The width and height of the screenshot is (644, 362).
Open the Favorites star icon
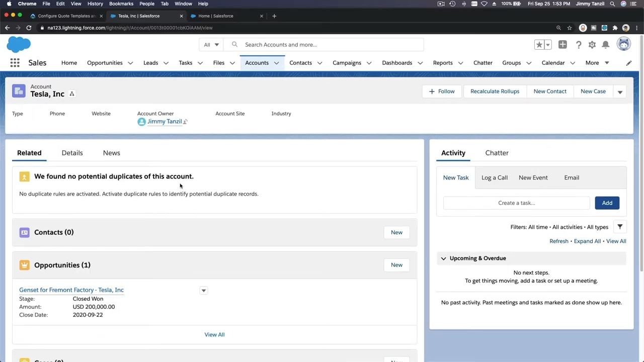tap(539, 45)
